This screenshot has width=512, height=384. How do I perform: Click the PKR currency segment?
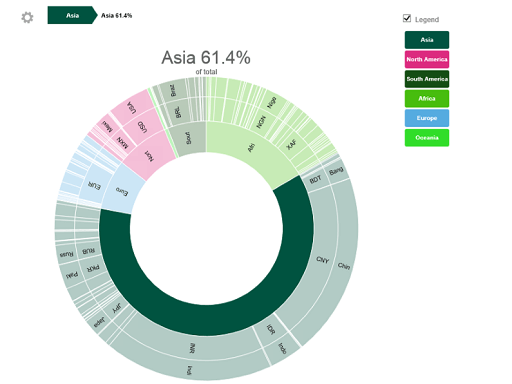click(x=93, y=268)
